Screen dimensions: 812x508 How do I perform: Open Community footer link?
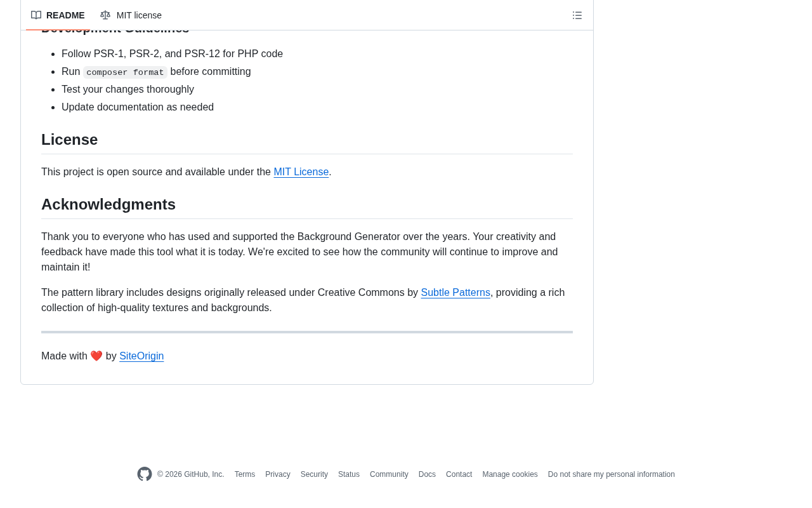coord(389,474)
